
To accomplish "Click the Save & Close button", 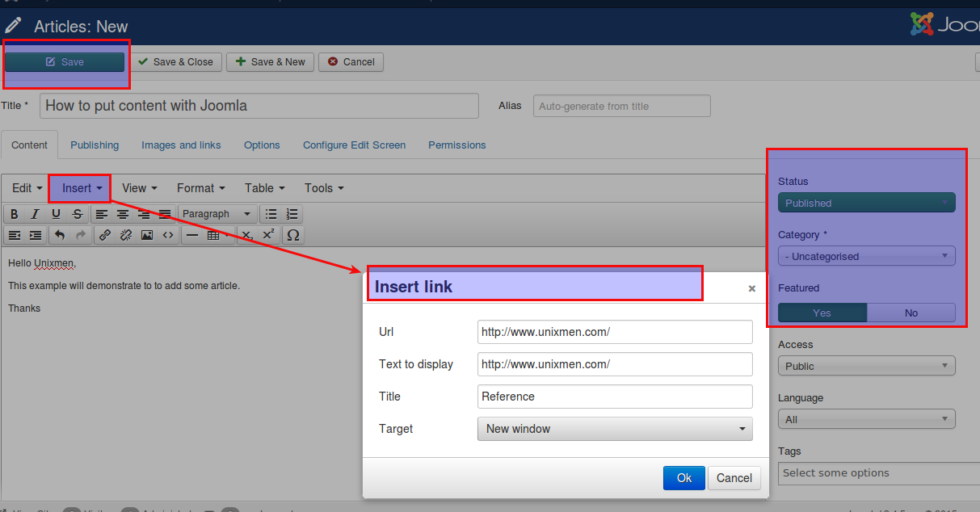I will (175, 62).
